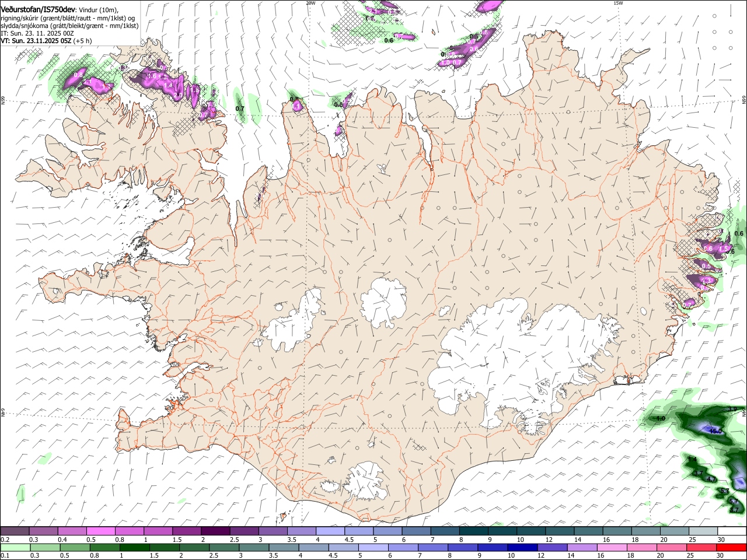Pick lower scale swatch starting at 3
This screenshot has width=747, height=560.
coord(254,547)
